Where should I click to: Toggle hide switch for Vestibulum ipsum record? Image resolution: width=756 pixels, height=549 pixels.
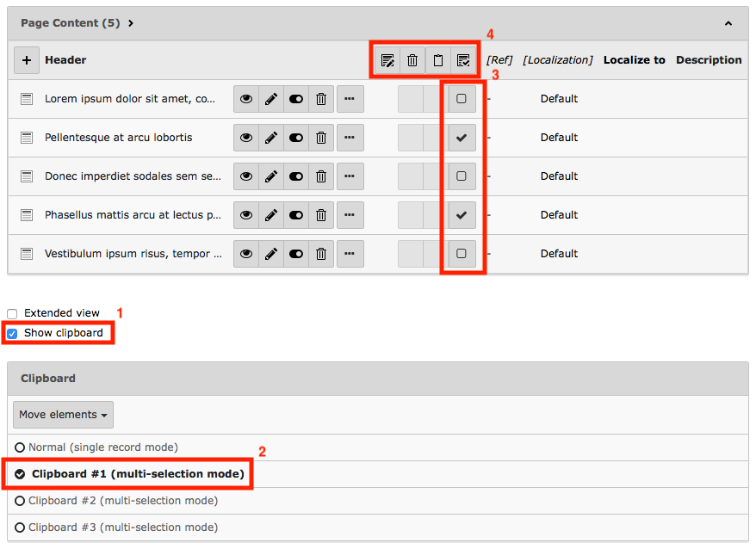click(296, 254)
